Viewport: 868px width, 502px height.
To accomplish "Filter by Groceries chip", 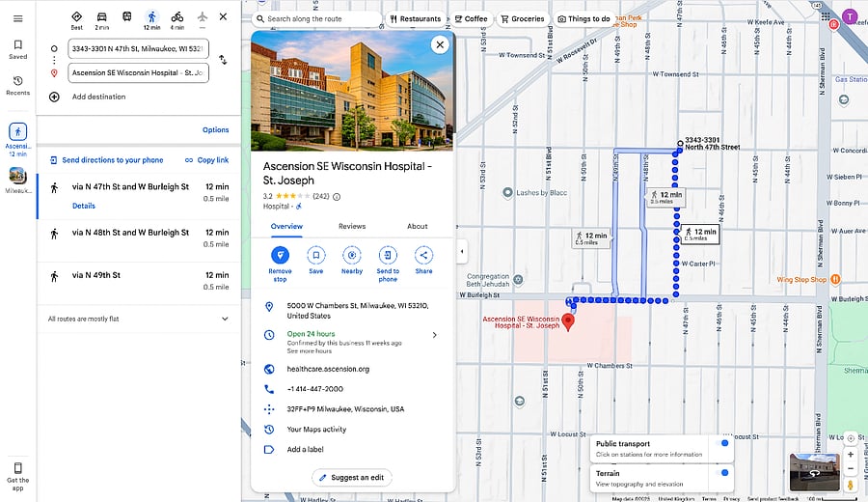I will (x=523, y=19).
